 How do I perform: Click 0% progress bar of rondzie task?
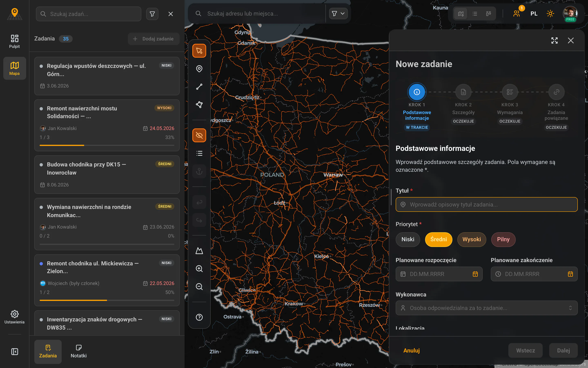click(107, 244)
